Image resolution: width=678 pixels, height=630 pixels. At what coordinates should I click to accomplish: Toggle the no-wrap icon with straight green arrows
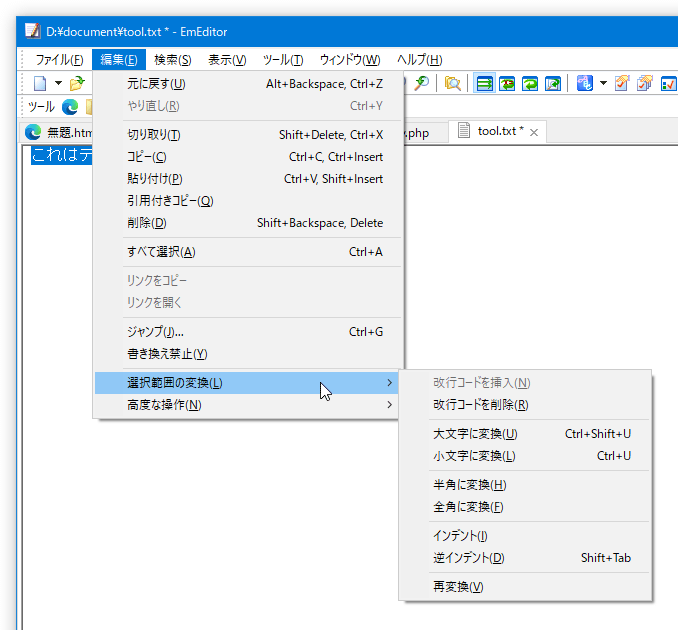click(x=484, y=83)
